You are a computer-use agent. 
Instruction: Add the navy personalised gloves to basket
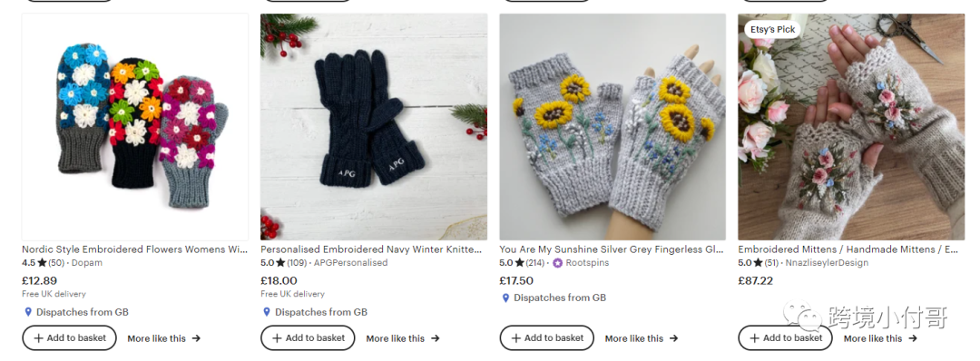tap(309, 338)
